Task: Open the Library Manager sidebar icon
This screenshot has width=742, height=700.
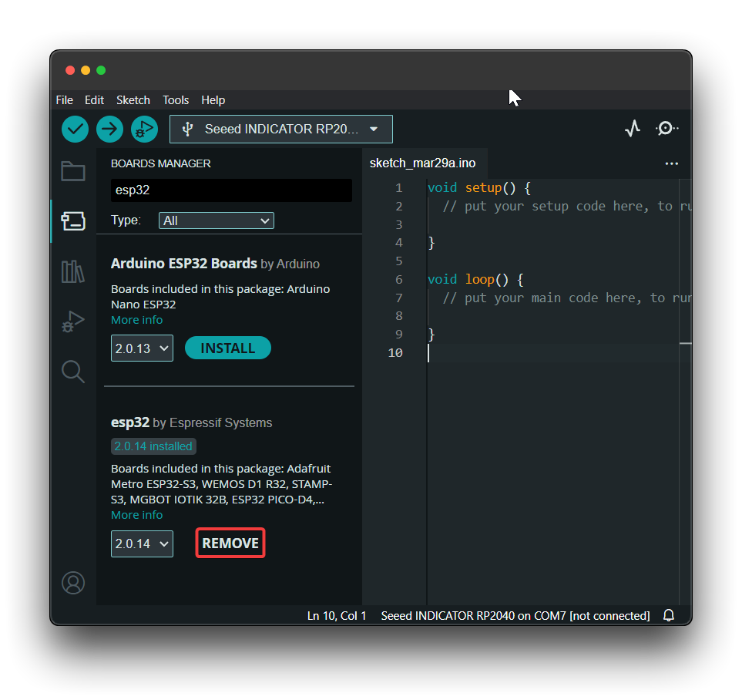Action: pos(73,271)
